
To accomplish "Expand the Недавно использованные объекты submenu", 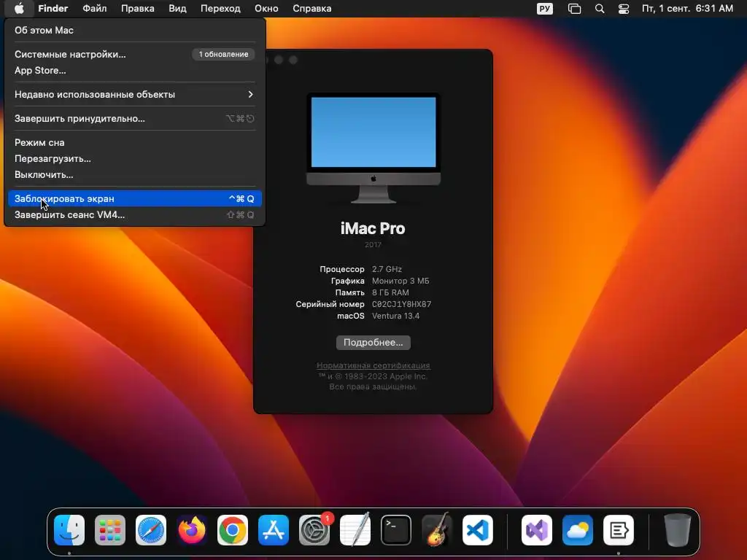I will pyautogui.click(x=135, y=94).
